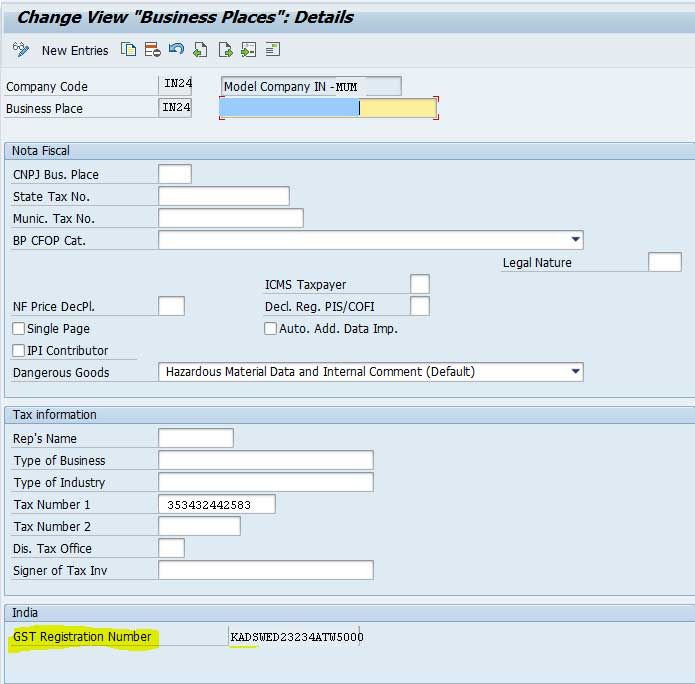Click the Type of Business field
The image size is (695, 684).
click(266, 460)
